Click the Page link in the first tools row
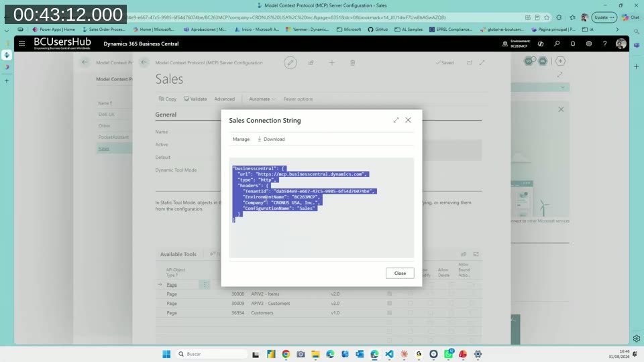 click(172, 285)
